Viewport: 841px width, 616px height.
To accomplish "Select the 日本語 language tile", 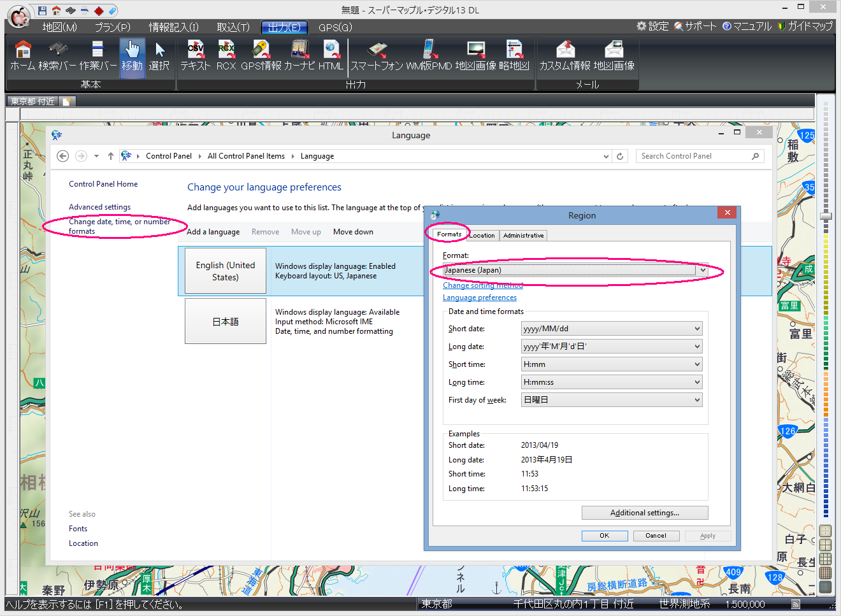I will 226,322.
